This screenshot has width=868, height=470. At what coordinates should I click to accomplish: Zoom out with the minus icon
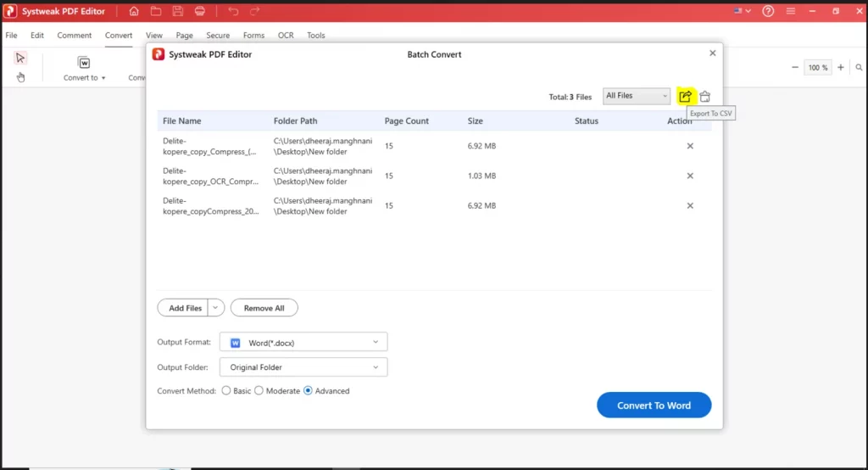pos(795,68)
